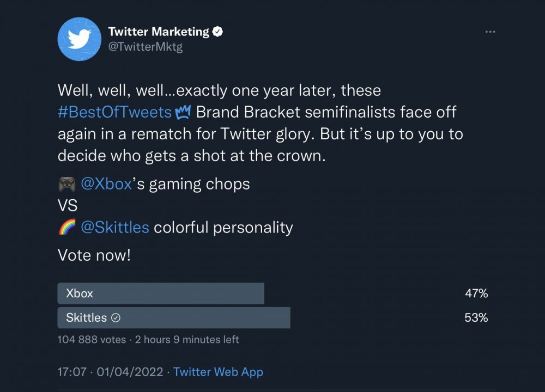The width and height of the screenshot is (545, 392).
Task: Click the game controller emoji
Action: 66,185
